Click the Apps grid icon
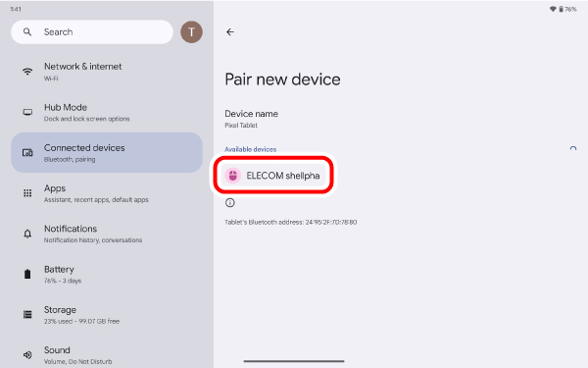The height and width of the screenshot is (368, 588). pyautogui.click(x=27, y=193)
